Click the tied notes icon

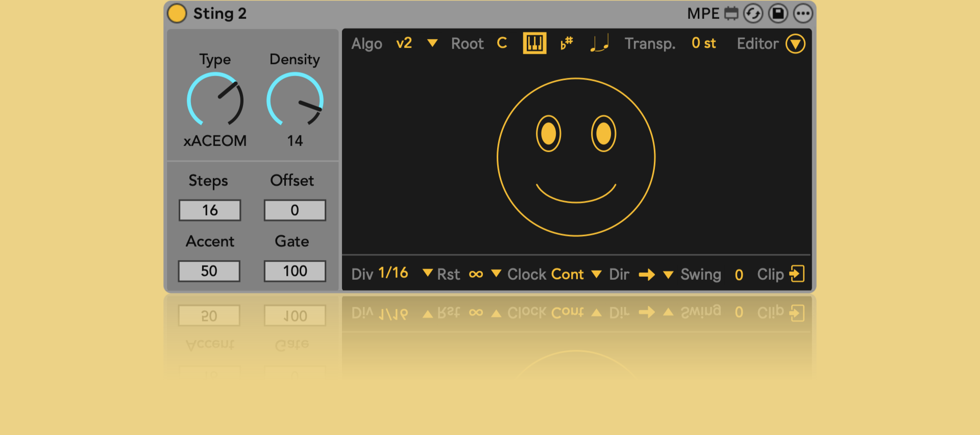tap(599, 43)
